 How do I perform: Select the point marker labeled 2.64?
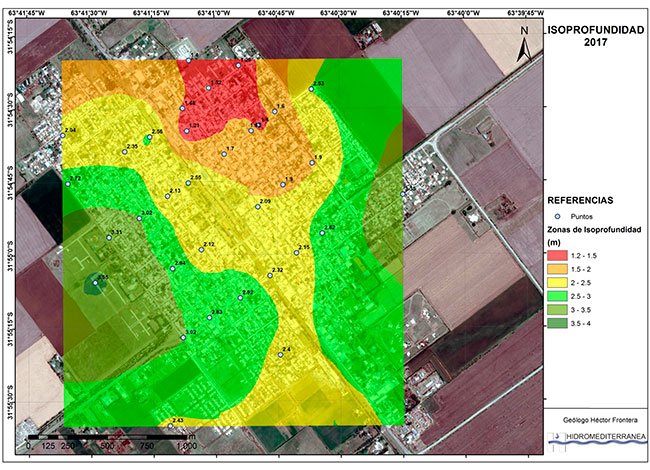pyautogui.click(x=172, y=269)
